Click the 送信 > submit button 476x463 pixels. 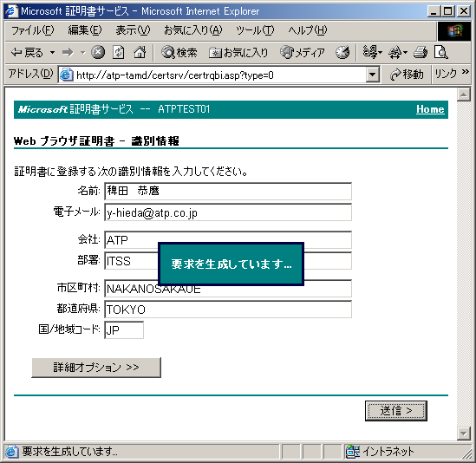tap(396, 411)
